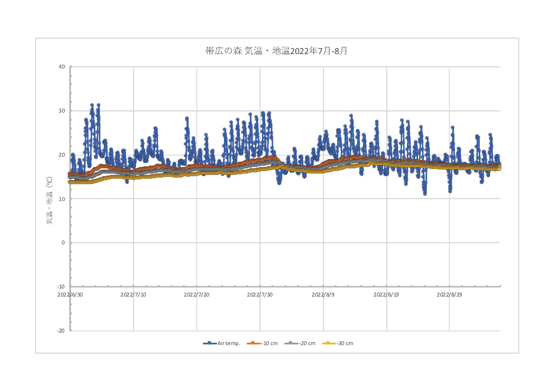Select the -10 cm legend entry
Viewport: 555px width, 392px height.
click(262, 343)
